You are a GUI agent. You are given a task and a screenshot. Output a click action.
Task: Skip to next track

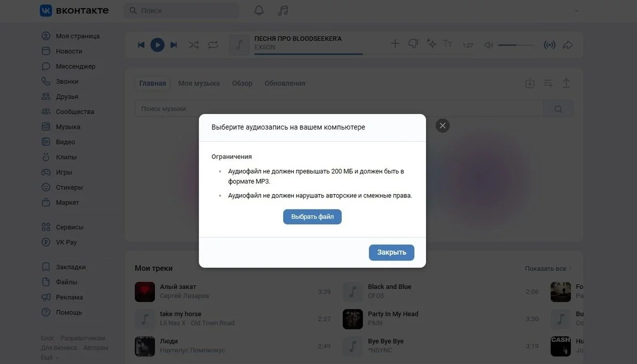[174, 45]
